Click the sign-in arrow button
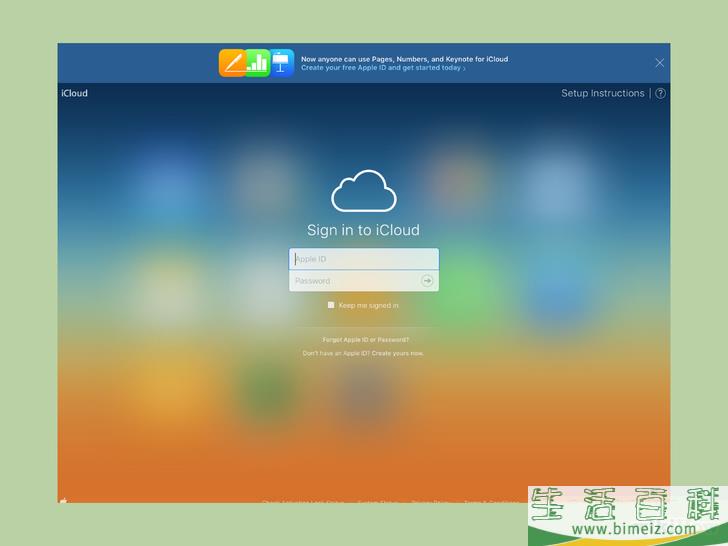This screenshot has height=546, width=728. click(x=427, y=280)
